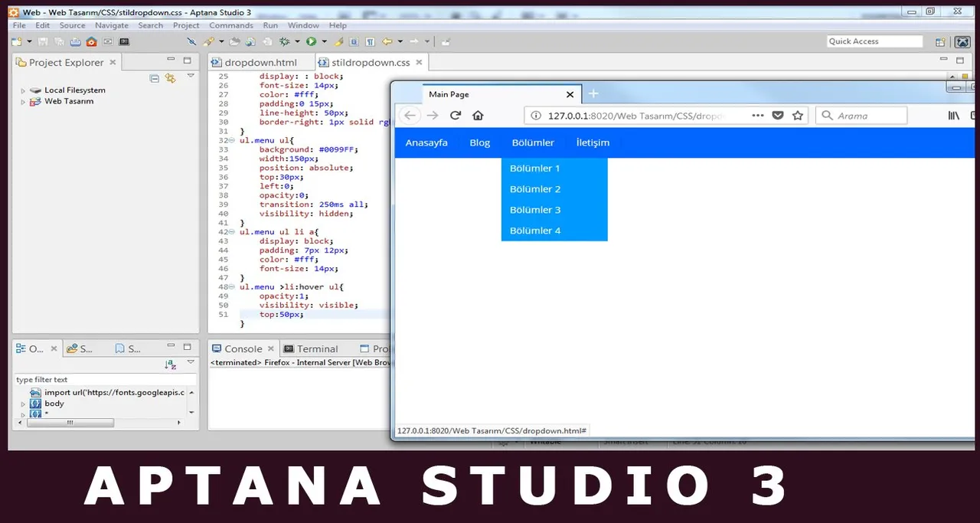Click the yellow Back navigation arrow in toolbar
This screenshot has width=980, height=523.
[x=387, y=41]
